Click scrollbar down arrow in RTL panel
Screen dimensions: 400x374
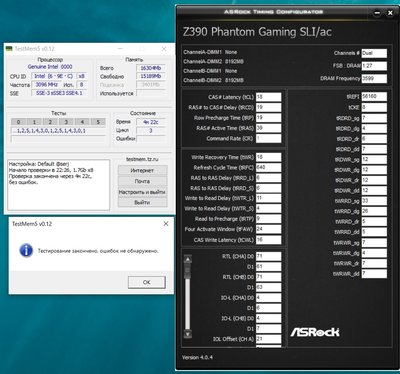[188, 333]
